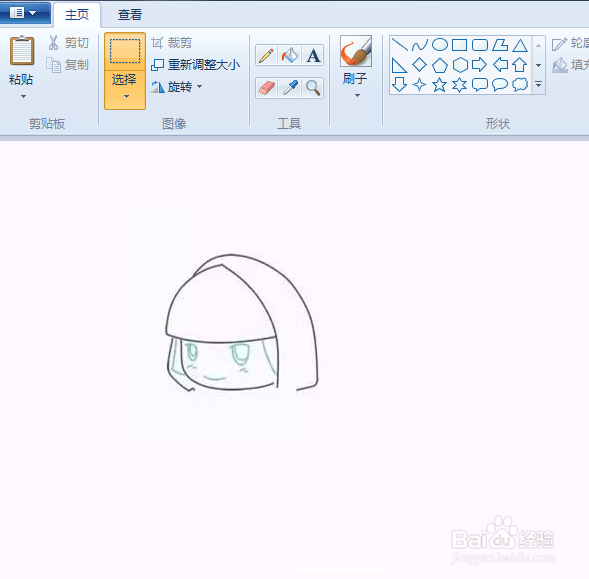Expand the full shapes gallery

(x=538, y=84)
